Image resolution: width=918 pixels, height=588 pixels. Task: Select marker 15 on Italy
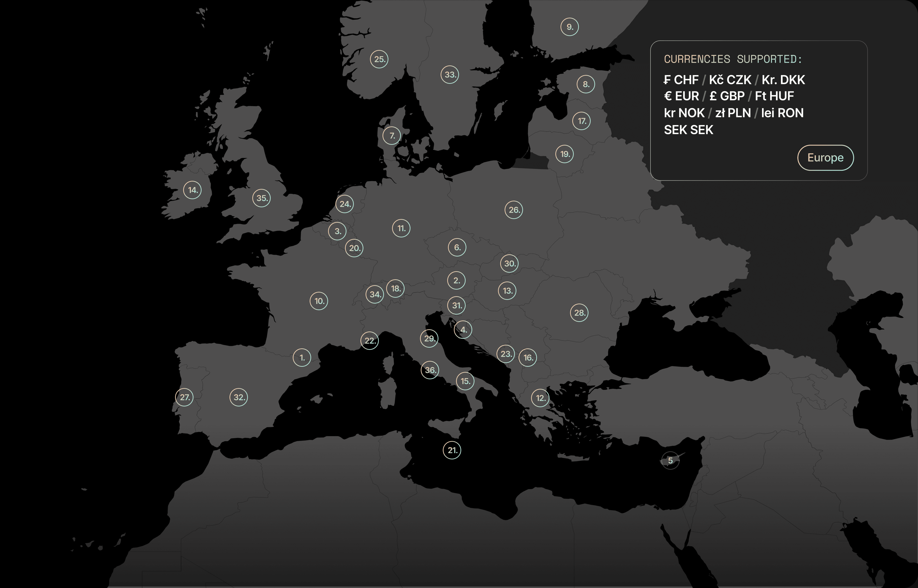tap(465, 381)
